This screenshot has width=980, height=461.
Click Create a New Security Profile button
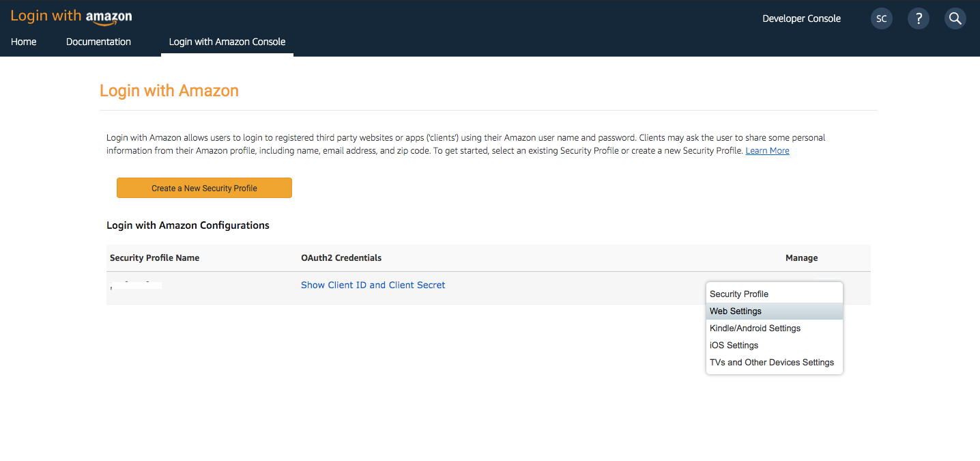click(x=204, y=188)
